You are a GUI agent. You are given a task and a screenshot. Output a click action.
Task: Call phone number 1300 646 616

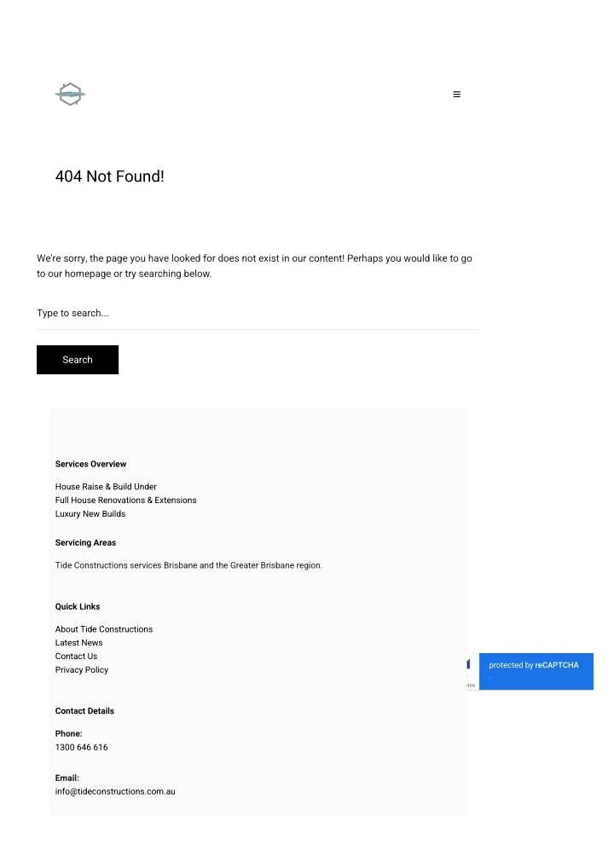[x=81, y=748]
